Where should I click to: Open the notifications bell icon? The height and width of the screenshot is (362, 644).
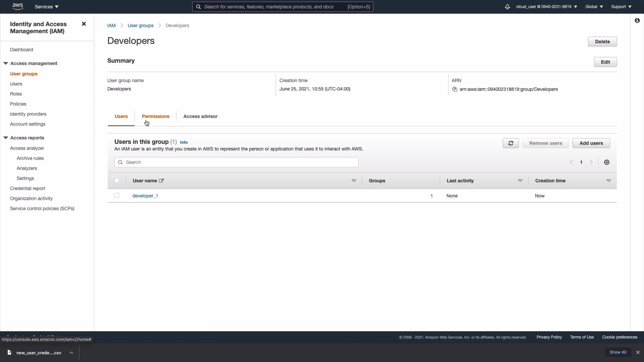tap(507, 7)
